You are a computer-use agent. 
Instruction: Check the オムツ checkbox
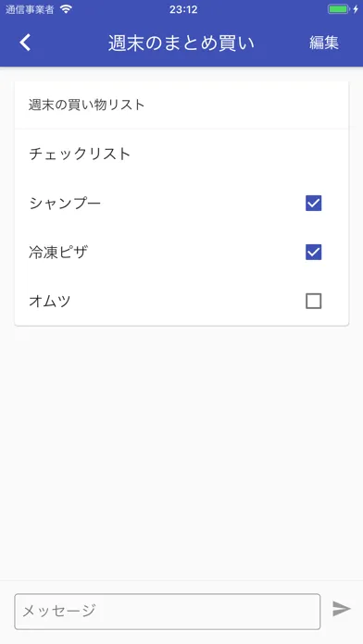click(x=313, y=301)
